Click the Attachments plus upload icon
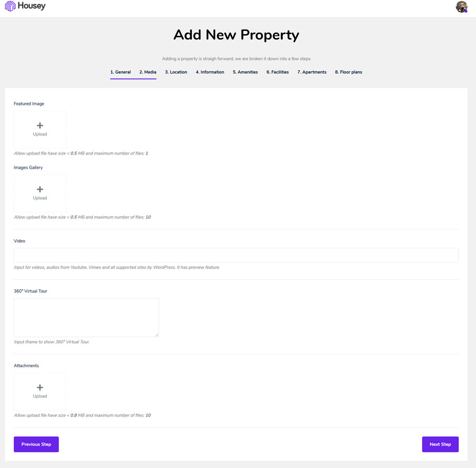The height and width of the screenshot is (468, 476). pyautogui.click(x=40, y=387)
